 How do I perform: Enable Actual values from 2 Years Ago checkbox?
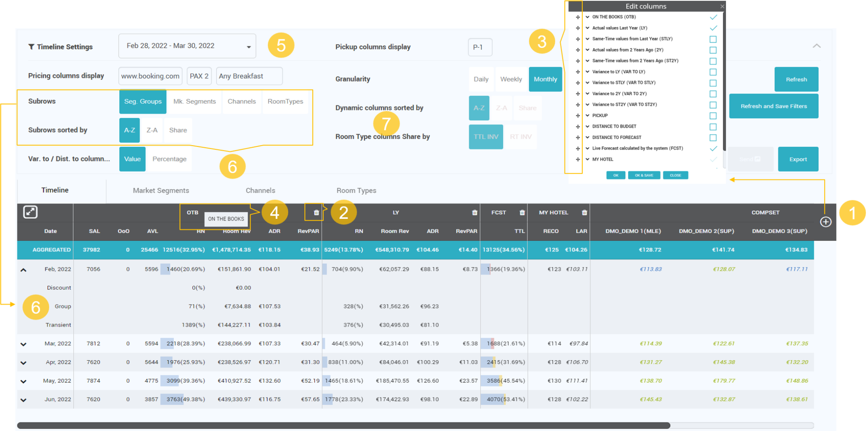tap(713, 50)
